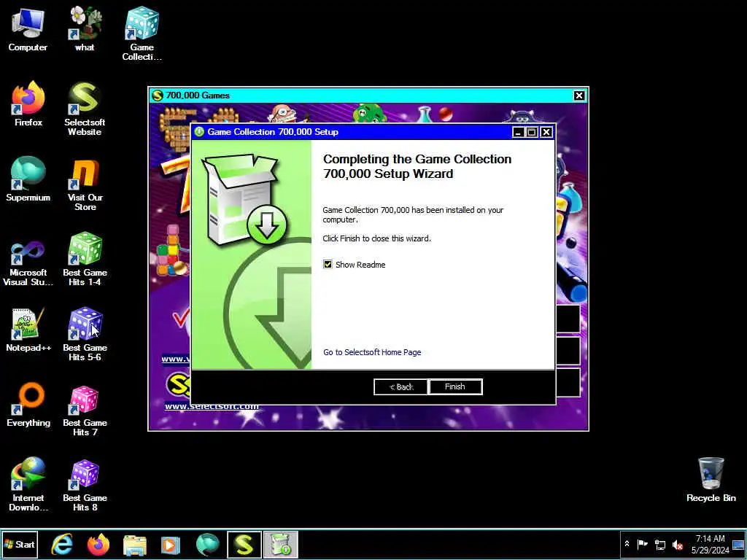Image resolution: width=747 pixels, height=560 pixels.
Task: Select the Microsoft Visual Studio shortcut
Action: pyautogui.click(x=28, y=263)
